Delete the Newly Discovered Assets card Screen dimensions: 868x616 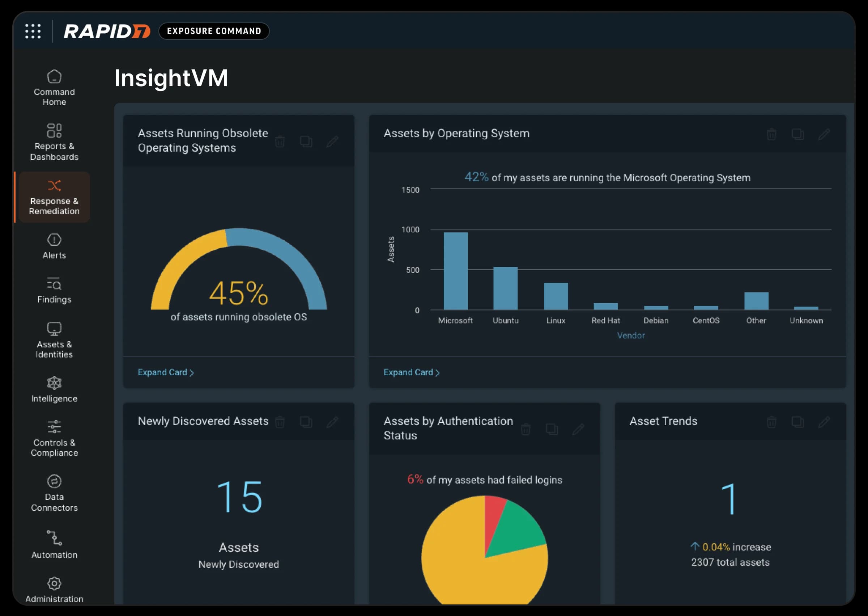tap(280, 422)
